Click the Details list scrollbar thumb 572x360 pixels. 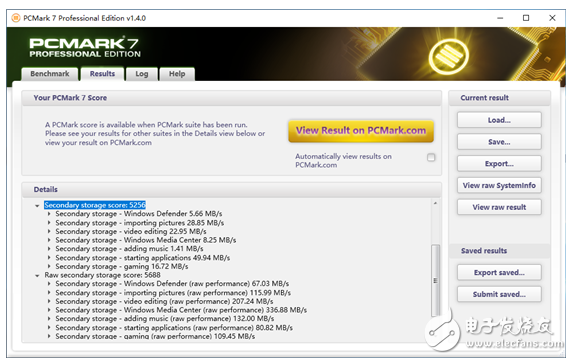click(435, 280)
